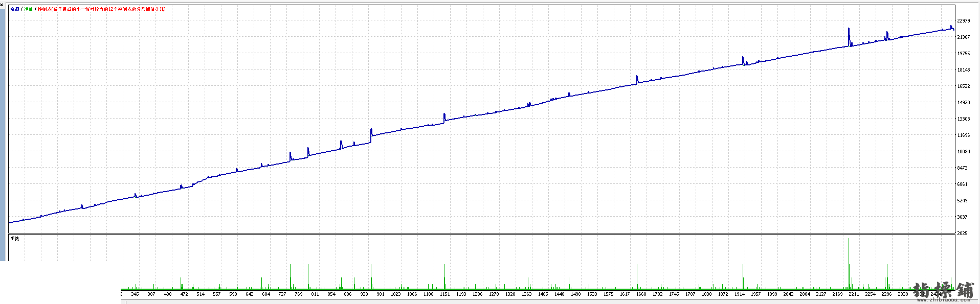Image resolution: width=980 pixels, height=304 pixels.
Task: Click the 1914 tick on the horizontal axis
Action: (740, 294)
